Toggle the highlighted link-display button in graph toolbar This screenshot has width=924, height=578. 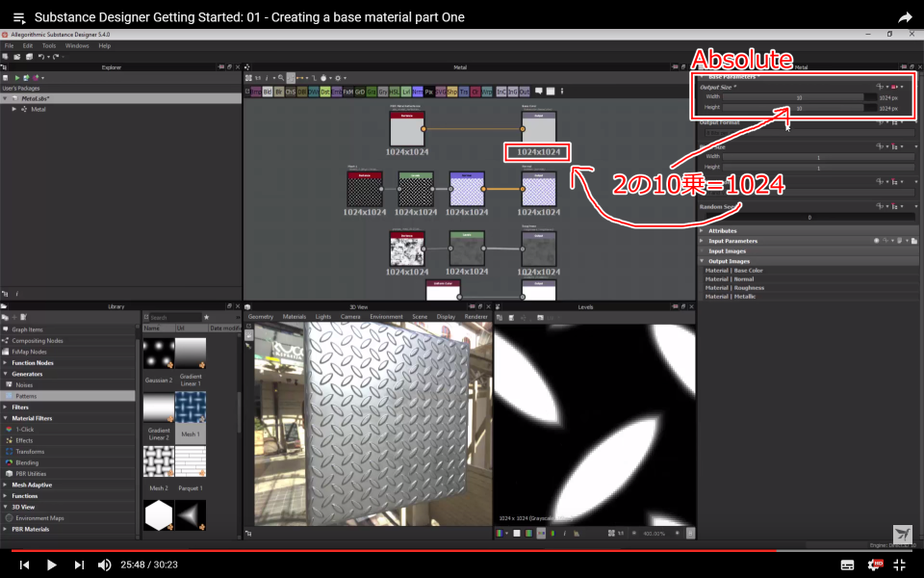coord(291,78)
